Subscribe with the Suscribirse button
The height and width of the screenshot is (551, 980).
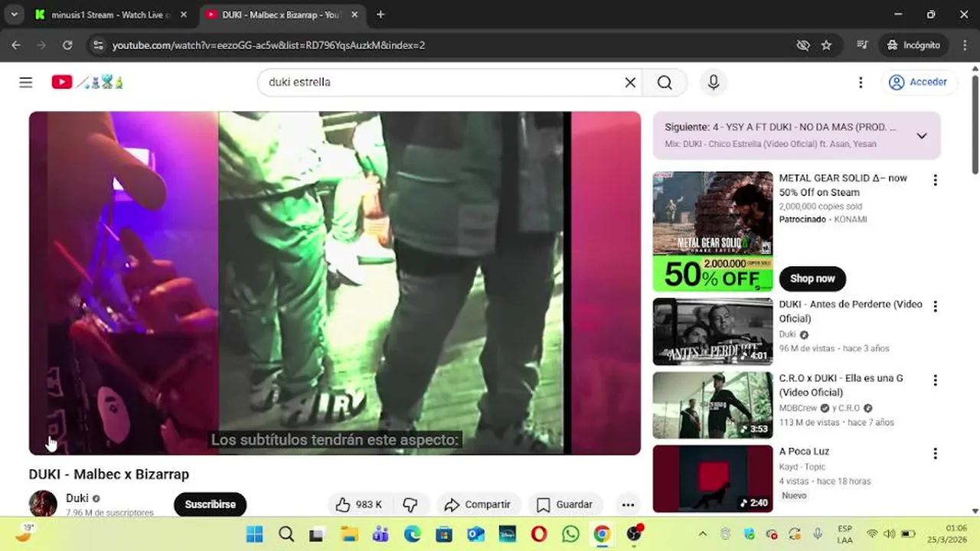211,504
